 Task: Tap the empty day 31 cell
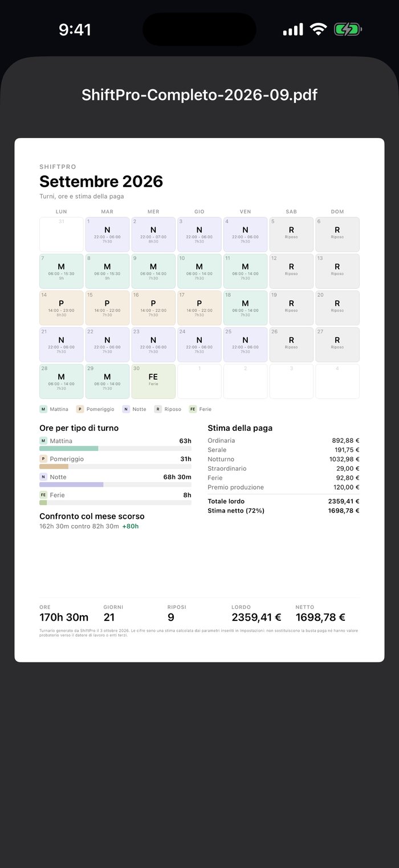62,234
